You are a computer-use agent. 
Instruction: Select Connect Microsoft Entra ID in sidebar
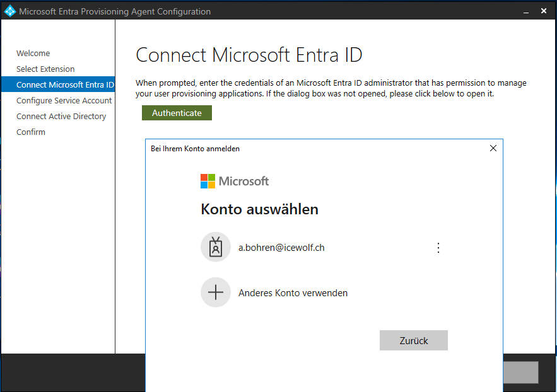(65, 85)
